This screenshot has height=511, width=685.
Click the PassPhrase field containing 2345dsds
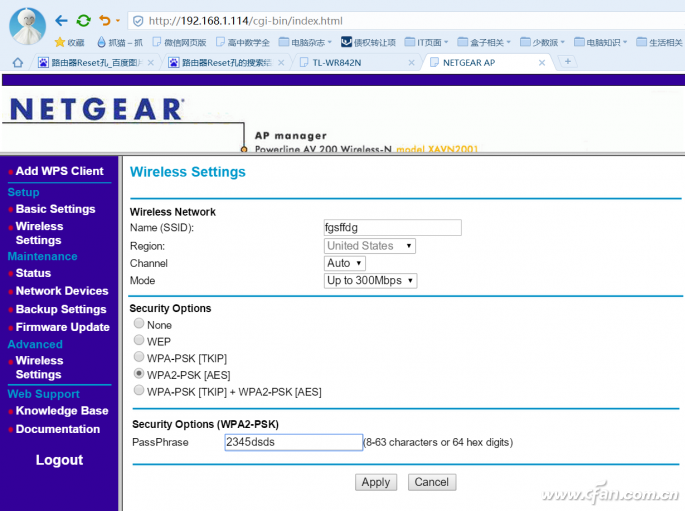(x=294, y=442)
